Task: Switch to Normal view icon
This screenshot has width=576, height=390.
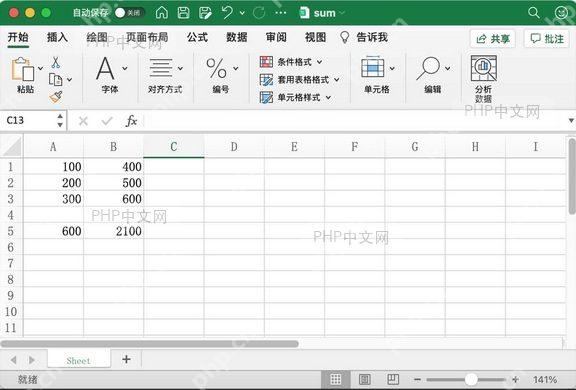Action: [336, 379]
